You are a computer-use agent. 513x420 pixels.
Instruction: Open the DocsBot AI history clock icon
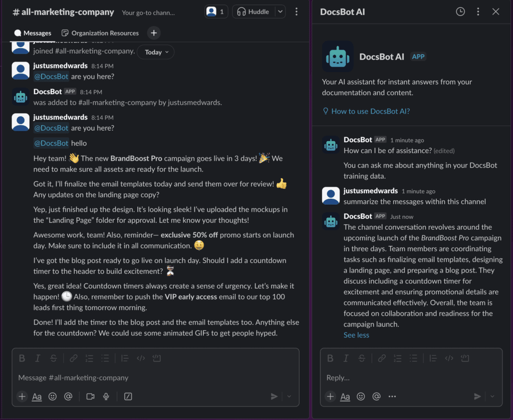460,12
